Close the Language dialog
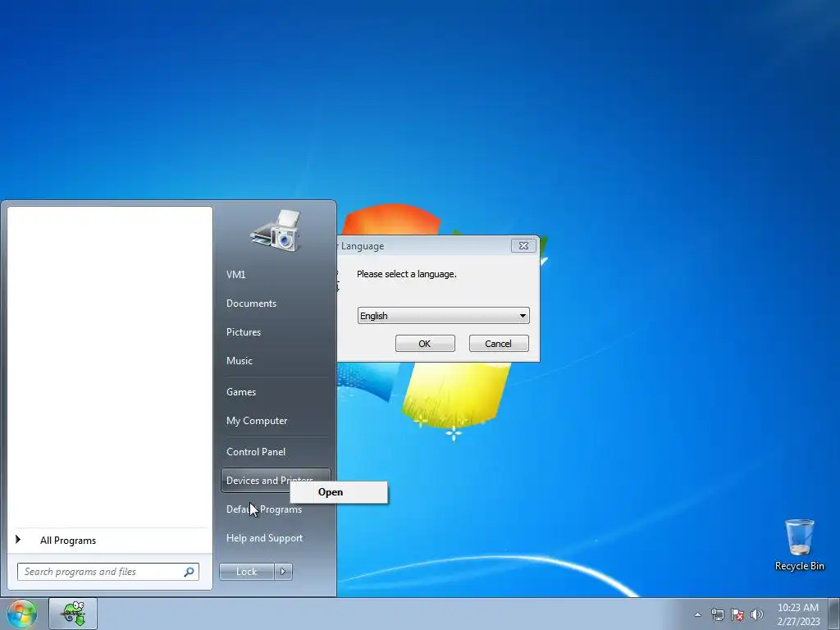Image resolution: width=840 pixels, height=630 pixels. 523,245
